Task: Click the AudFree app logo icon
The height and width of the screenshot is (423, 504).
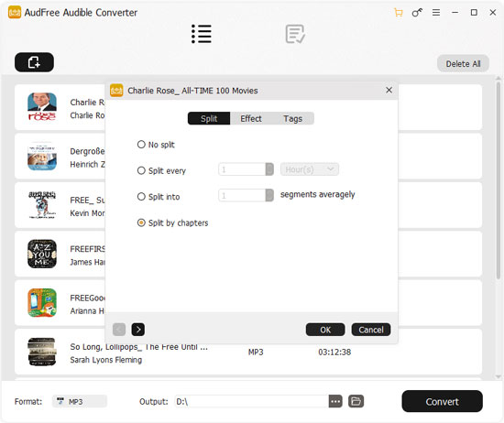Action: 15,13
